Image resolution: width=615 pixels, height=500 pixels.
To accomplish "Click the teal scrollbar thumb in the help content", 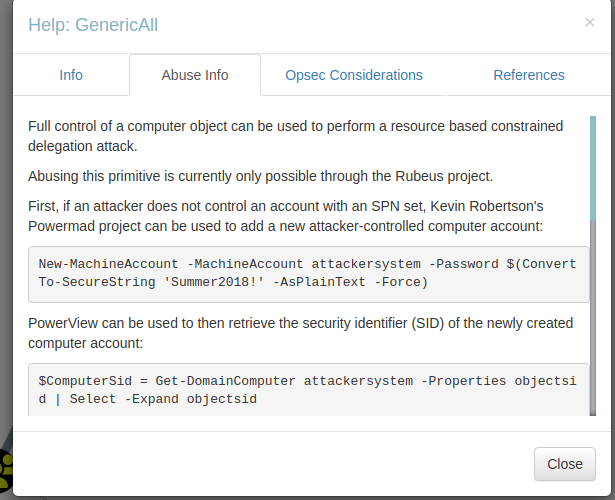I will point(593,168).
